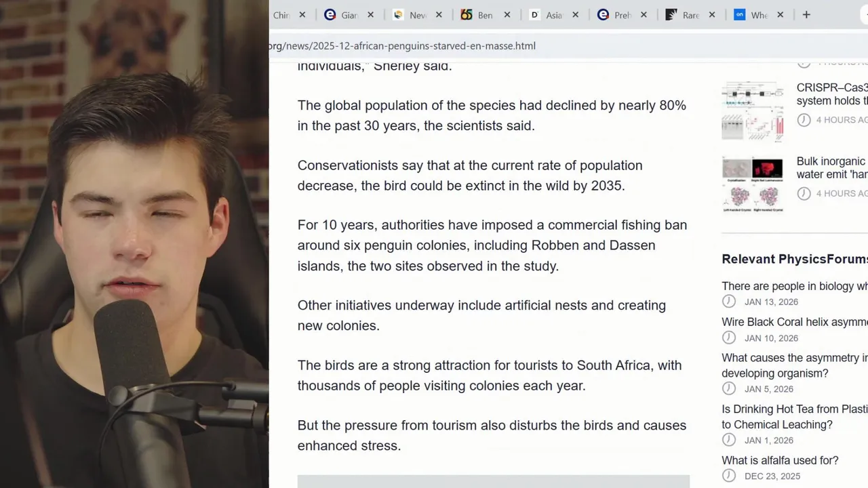
Task: Close the "Chin" browser tab
Action: click(302, 15)
